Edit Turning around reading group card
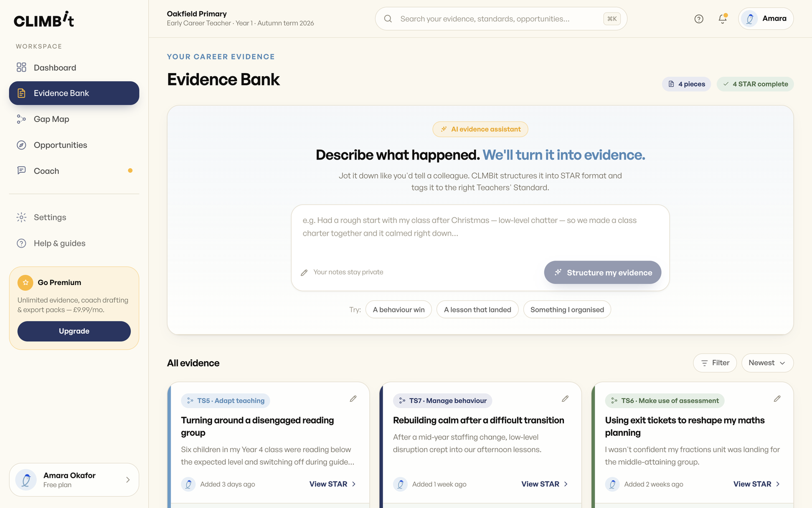 tap(353, 399)
